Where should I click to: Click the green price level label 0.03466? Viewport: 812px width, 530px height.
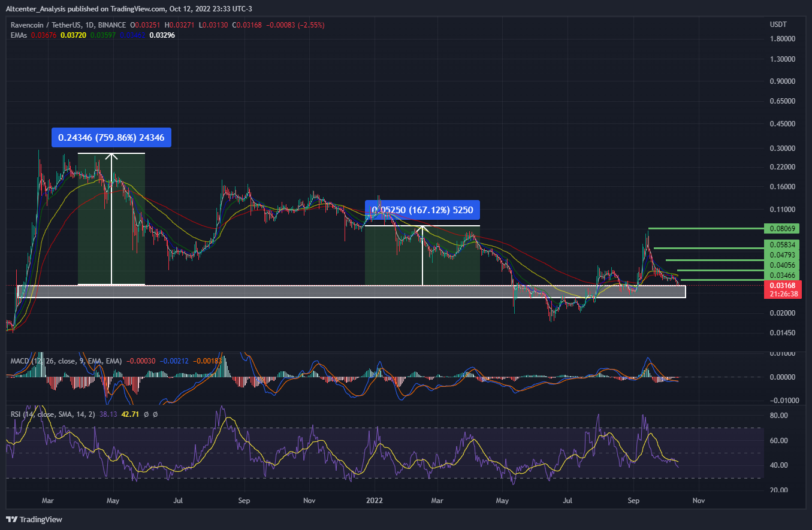click(x=782, y=274)
